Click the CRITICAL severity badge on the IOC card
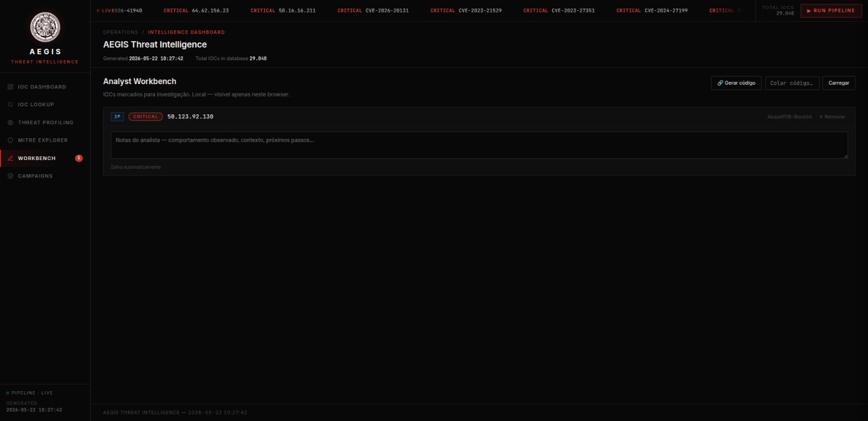The width and height of the screenshot is (868, 421). point(145,117)
